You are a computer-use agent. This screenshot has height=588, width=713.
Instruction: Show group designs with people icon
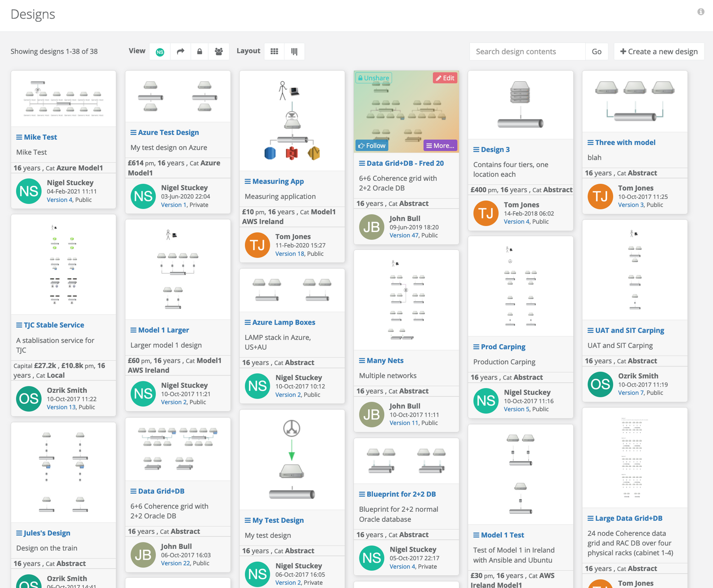point(219,52)
